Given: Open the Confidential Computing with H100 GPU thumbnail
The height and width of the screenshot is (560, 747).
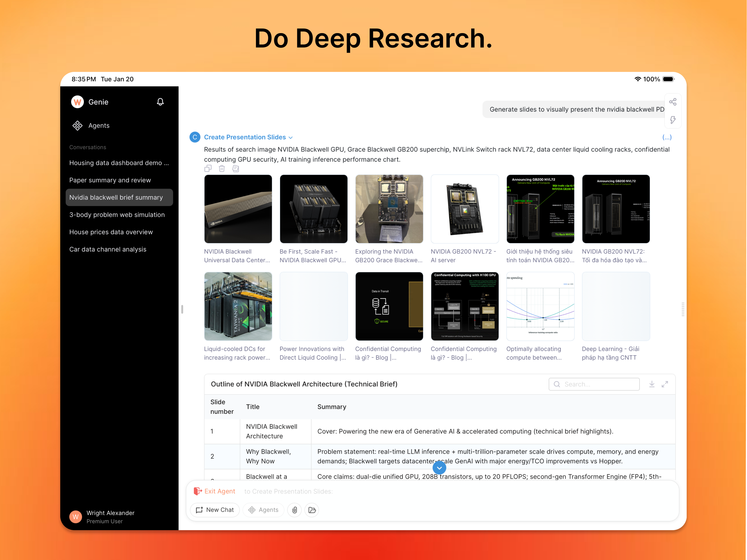Looking at the screenshot, I should coord(465,306).
